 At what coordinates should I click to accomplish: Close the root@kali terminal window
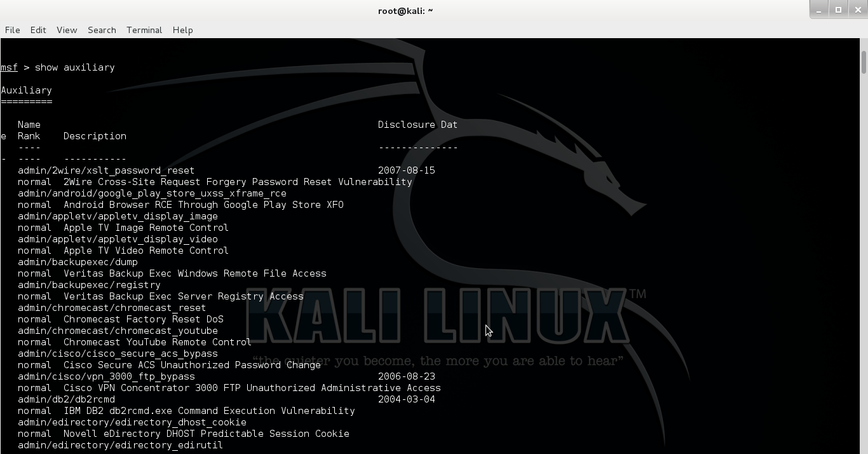point(857,10)
